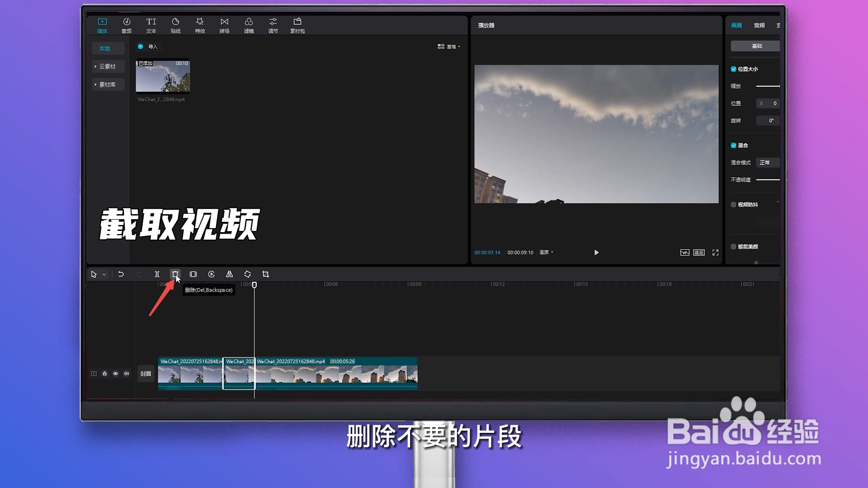Open the selection tool dropdown chevron

point(104,274)
